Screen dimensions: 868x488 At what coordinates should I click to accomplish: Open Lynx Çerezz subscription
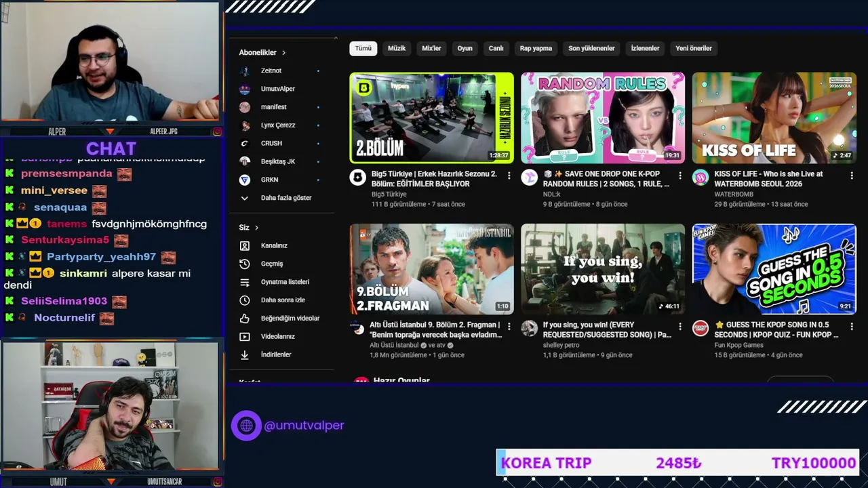click(278, 125)
